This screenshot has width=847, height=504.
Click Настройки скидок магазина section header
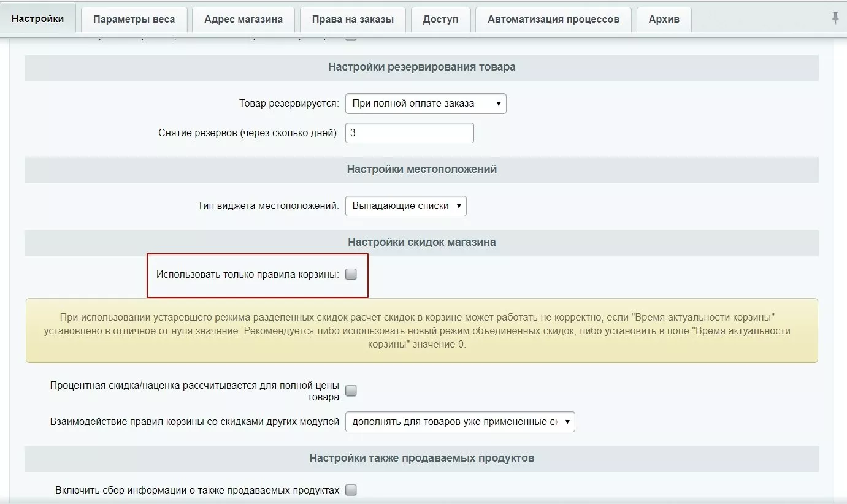point(421,242)
